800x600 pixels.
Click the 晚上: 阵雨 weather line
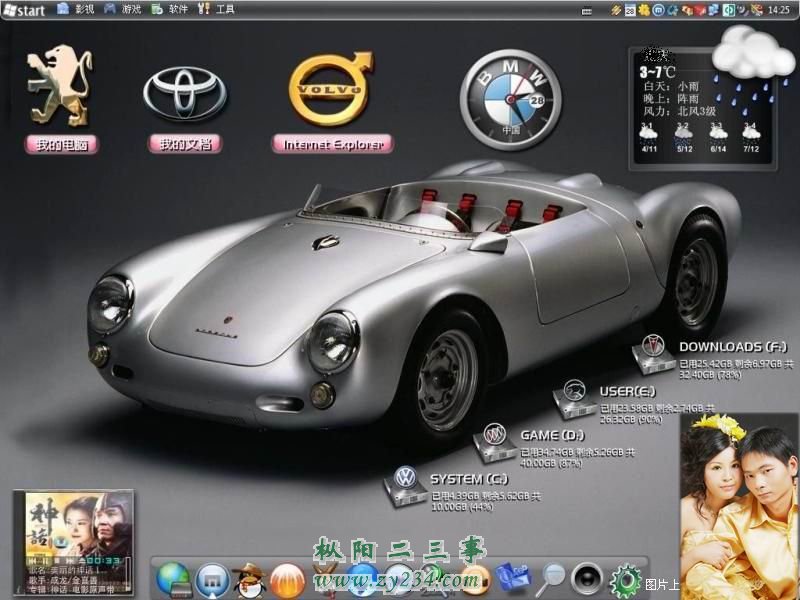(671, 98)
